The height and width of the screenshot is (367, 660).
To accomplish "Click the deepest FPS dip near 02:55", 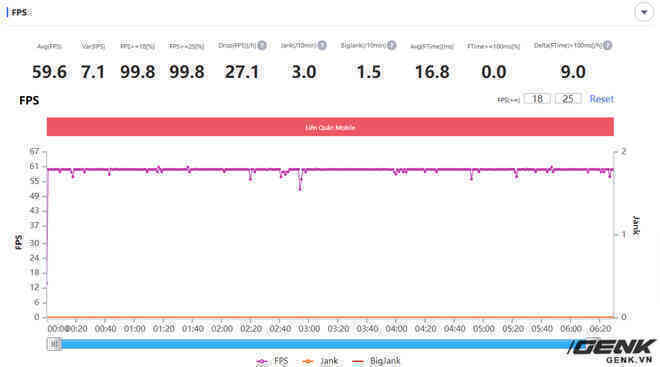I will tap(300, 189).
